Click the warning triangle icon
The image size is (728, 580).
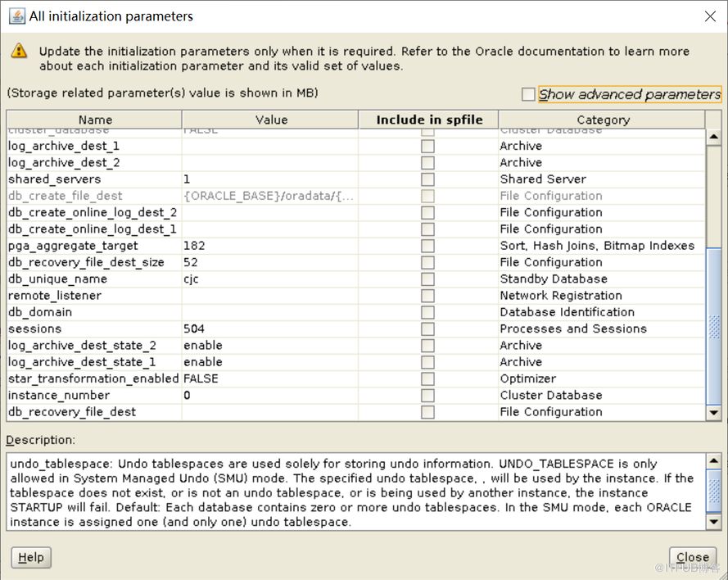click(19, 52)
